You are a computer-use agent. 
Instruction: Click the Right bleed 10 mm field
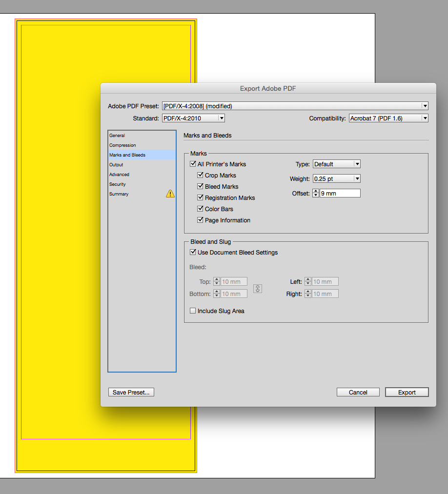[x=325, y=294]
